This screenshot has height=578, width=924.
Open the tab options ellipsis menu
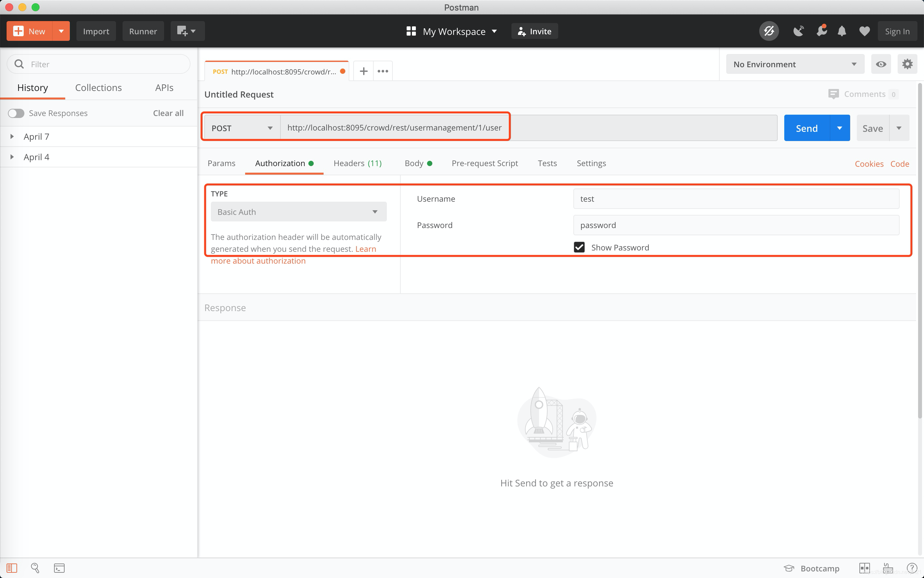(x=383, y=71)
